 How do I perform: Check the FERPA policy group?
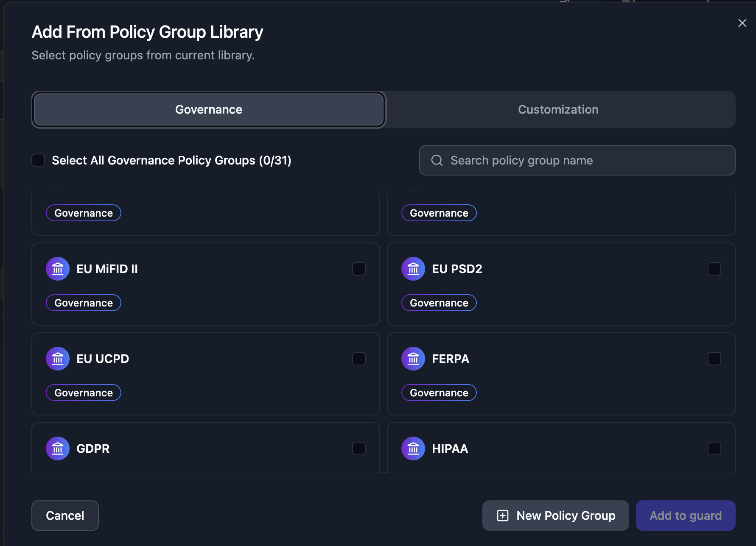click(x=714, y=359)
